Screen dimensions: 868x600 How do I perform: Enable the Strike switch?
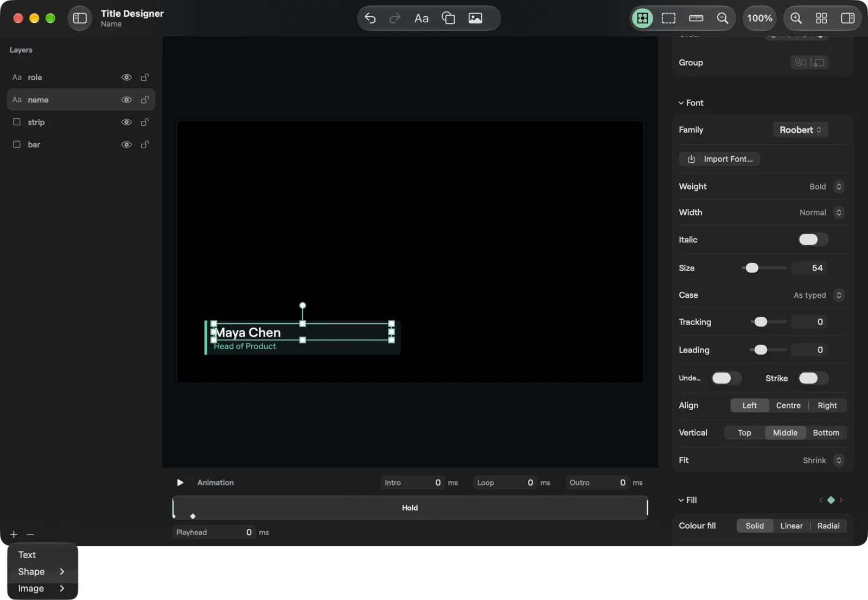(813, 378)
